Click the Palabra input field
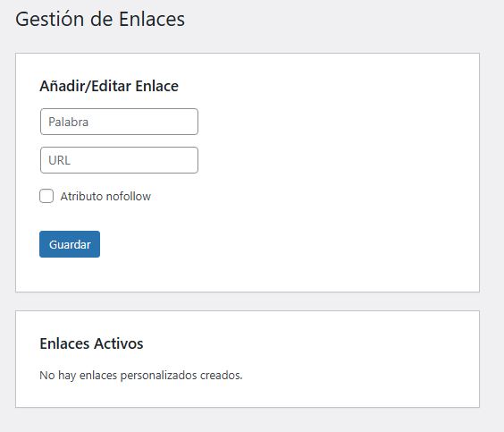 click(x=119, y=122)
